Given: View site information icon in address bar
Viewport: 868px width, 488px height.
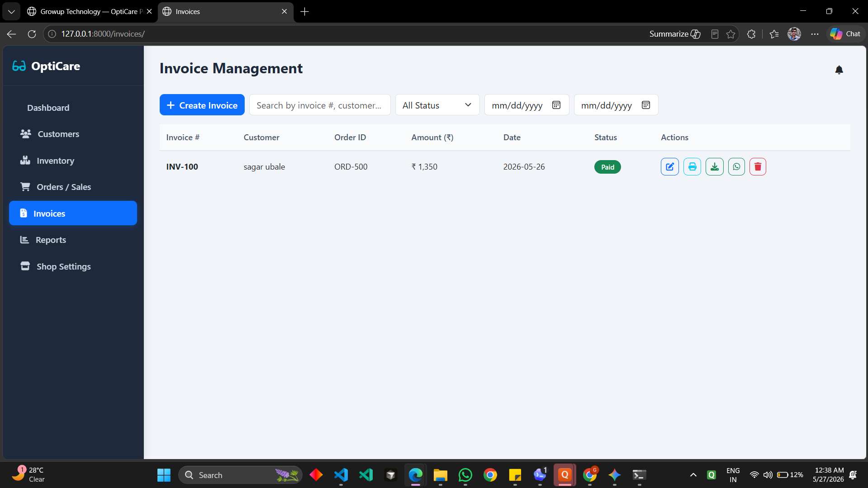Looking at the screenshot, I should (52, 34).
